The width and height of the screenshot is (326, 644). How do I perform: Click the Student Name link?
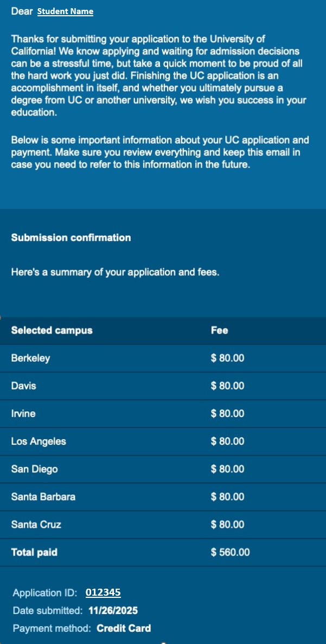tap(65, 11)
